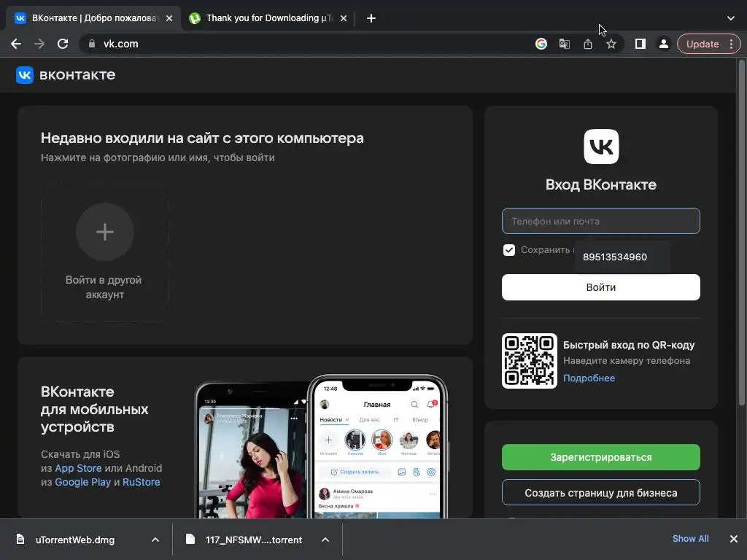Click the phone mockup image
This screenshot has width=747, height=560.
coord(321,446)
